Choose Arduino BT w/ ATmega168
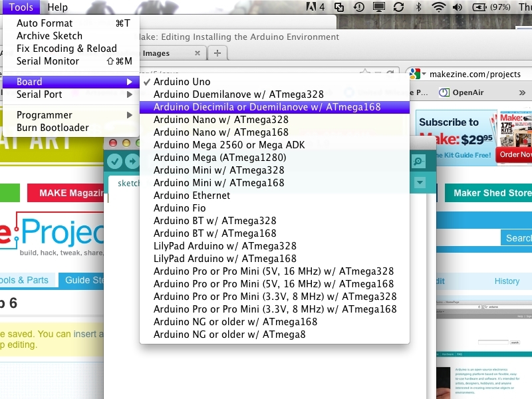The height and width of the screenshot is (399, 532). [275, 233]
